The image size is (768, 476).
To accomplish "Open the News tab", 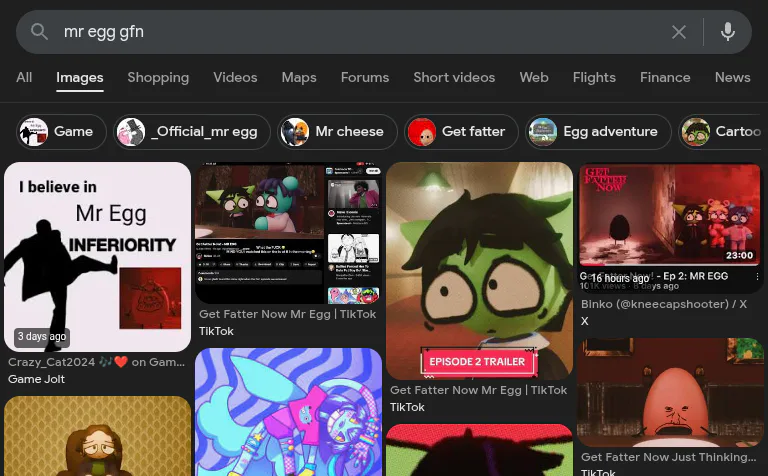I will coord(732,77).
